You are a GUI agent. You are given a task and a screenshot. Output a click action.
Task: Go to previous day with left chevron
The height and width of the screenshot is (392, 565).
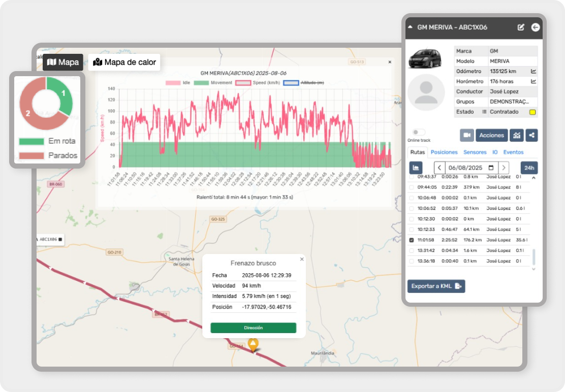[439, 168]
